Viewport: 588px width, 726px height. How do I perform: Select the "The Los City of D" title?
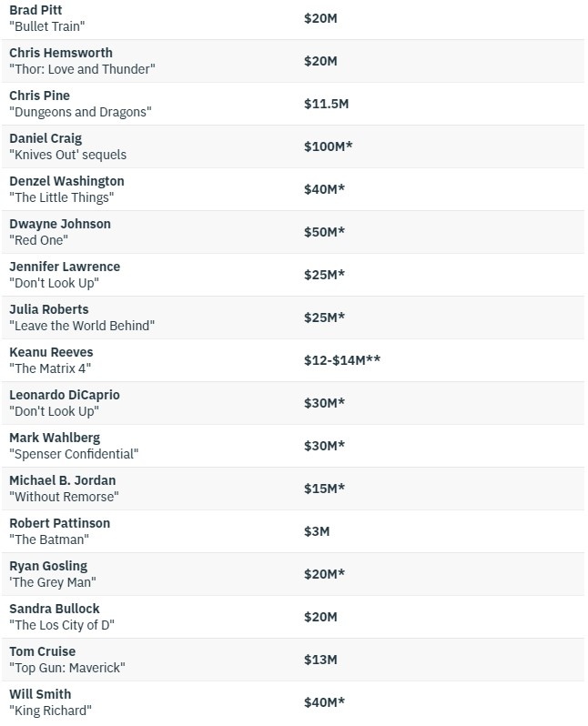(x=62, y=625)
